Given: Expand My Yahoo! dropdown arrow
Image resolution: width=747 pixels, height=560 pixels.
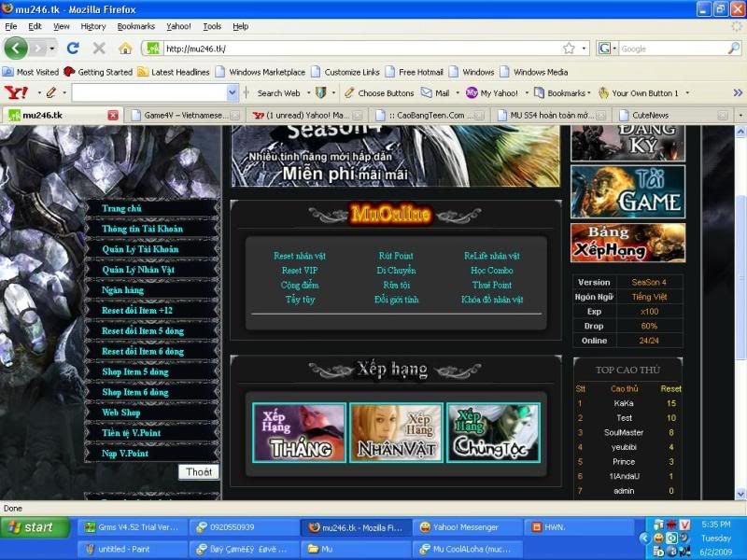Looking at the screenshot, I should pos(527,93).
